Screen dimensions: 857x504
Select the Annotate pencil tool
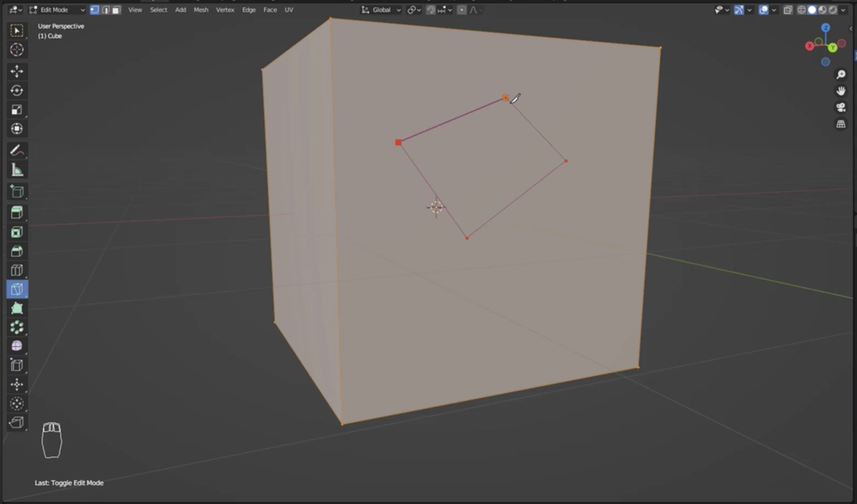coord(17,151)
